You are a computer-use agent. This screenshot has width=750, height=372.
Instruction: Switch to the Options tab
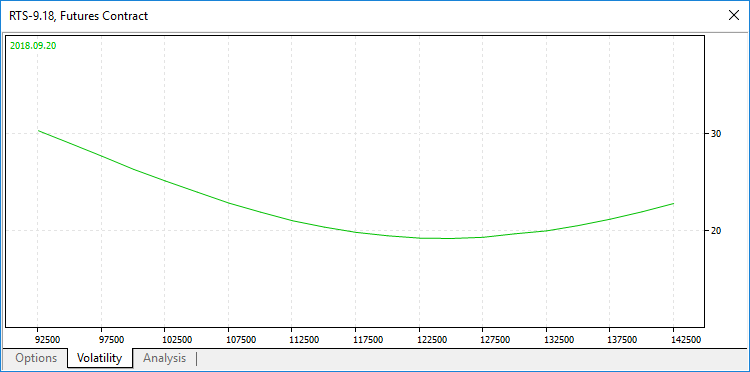(x=36, y=358)
